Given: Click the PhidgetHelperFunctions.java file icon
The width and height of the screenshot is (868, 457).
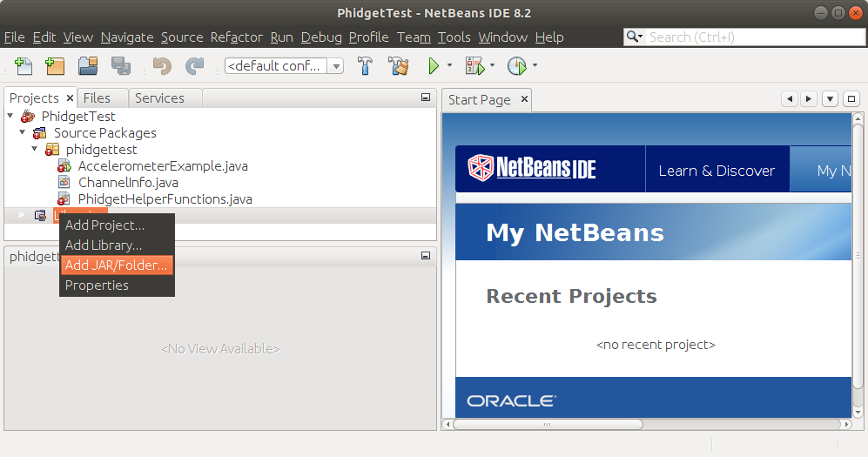Looking at the screenshot, I should point(64,198).
